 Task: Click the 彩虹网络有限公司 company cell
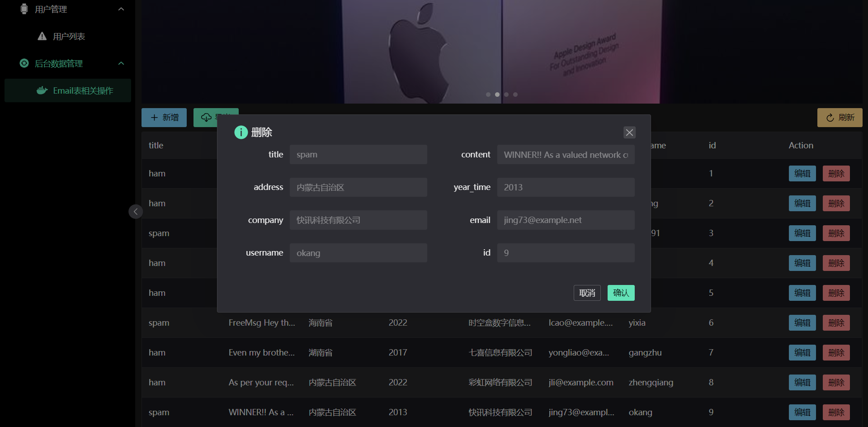click(500, 383)
